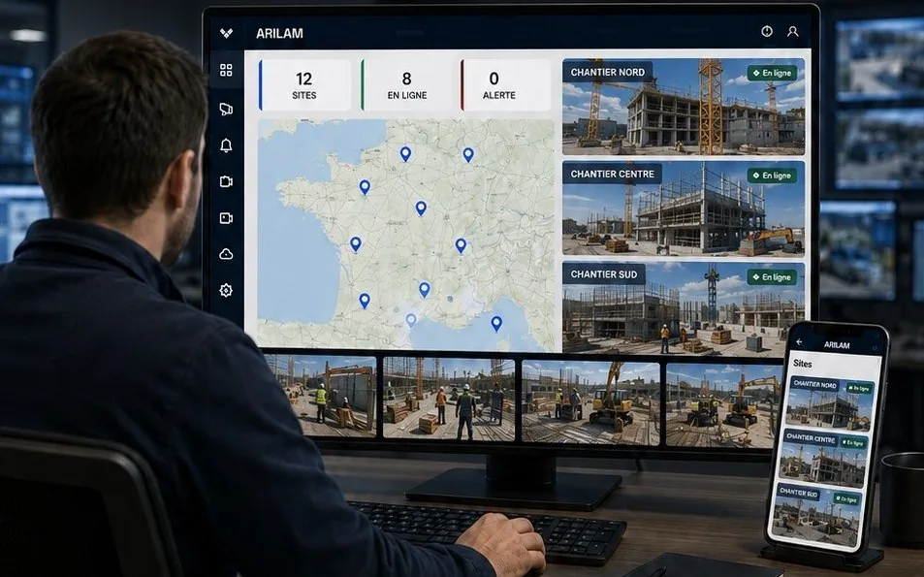Screen dimensions: 924x577
Task: Tap the Chantier Sud card on the phone
Action: pos(818,515)
